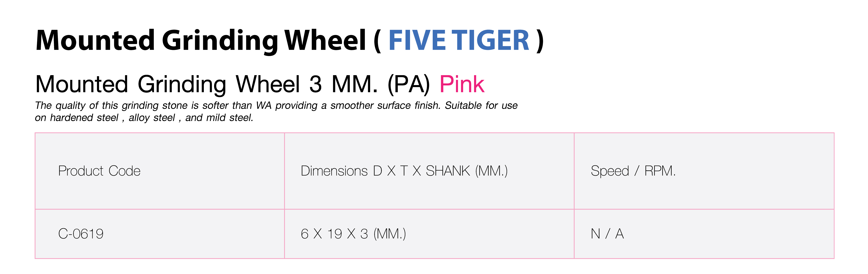Click the word Wheel in the bold title

[325, 41]
